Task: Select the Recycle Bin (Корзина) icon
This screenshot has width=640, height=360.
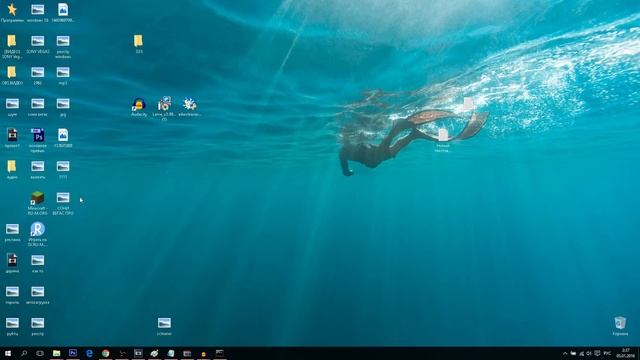Action: (620, 322)
